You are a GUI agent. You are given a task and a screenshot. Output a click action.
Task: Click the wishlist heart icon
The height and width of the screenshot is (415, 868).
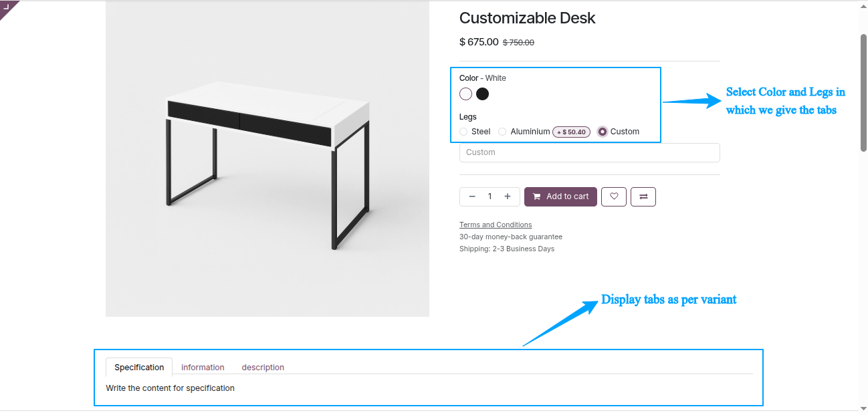tap(614, 196)
